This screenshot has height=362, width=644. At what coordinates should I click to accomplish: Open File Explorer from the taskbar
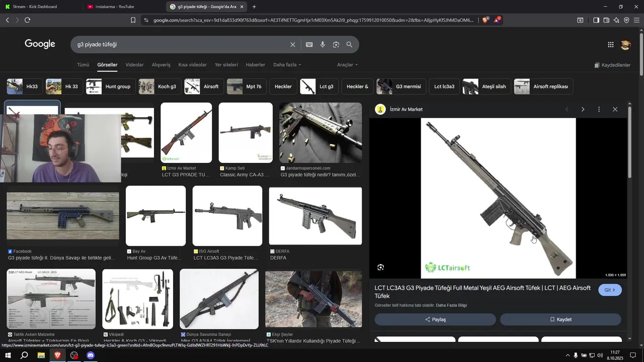[41, 355]
